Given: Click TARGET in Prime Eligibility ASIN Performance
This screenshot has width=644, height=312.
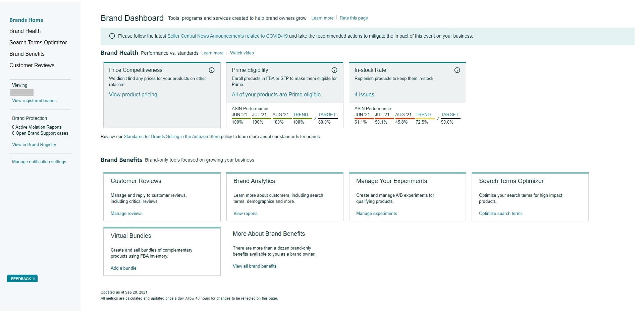Looking at the screenshot, I should pos(327,115).
